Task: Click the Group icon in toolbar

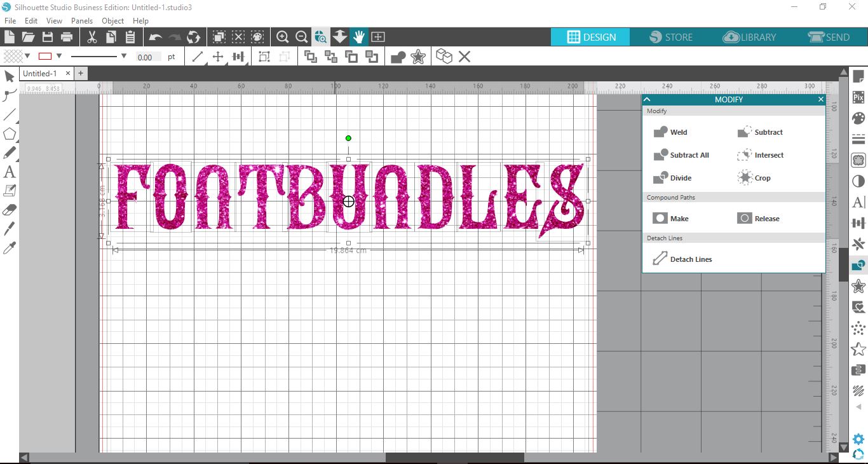Action: [x=264, y=57]
